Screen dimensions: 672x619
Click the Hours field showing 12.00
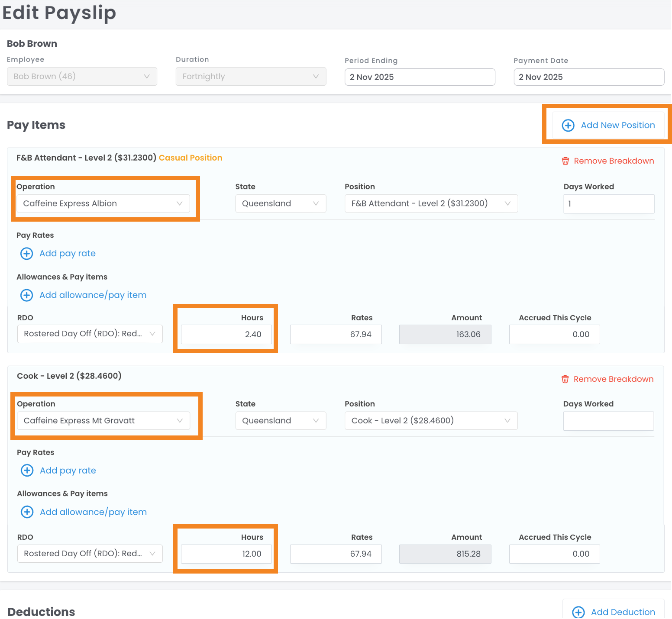click(x=226, y=554)
